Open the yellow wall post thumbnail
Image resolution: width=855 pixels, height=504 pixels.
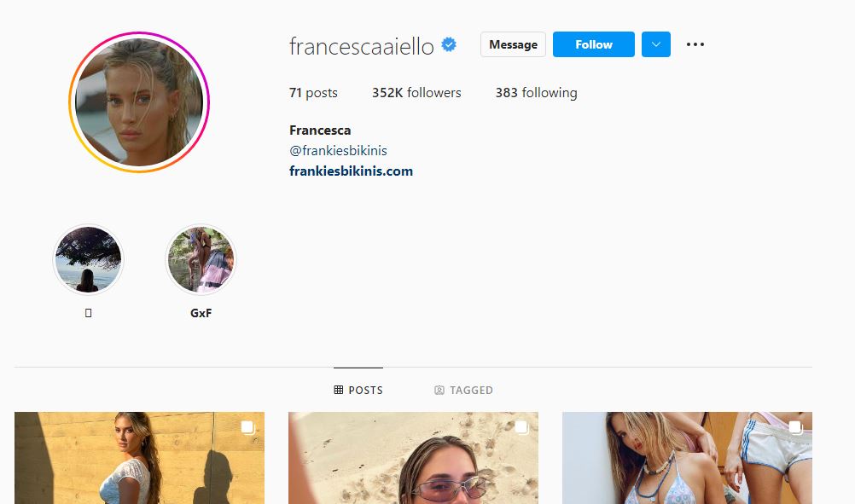[x=140, y=458]
